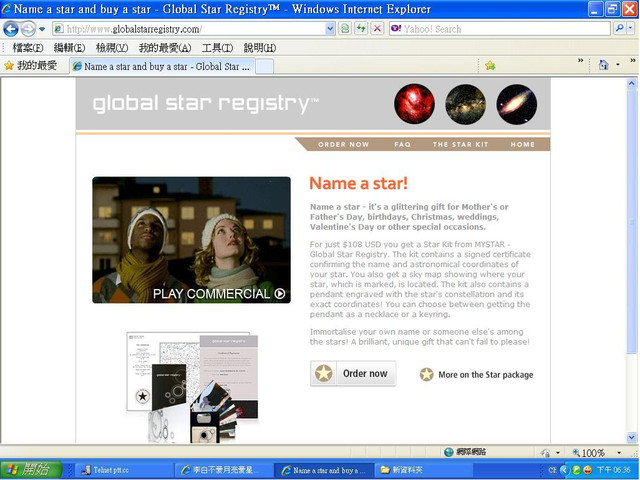The image size is (640, 480).
Task: Click the 下午 06:36 system clock
Action: point(613,470)
